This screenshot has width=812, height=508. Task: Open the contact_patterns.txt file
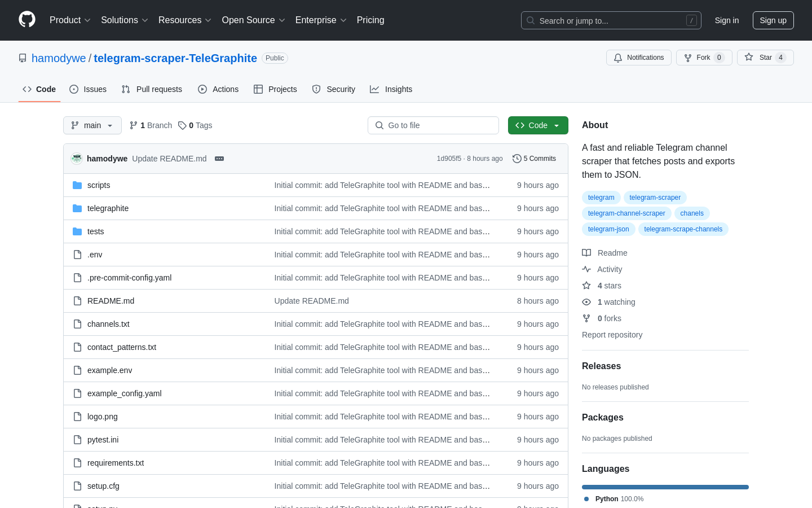tap(122, 347)
